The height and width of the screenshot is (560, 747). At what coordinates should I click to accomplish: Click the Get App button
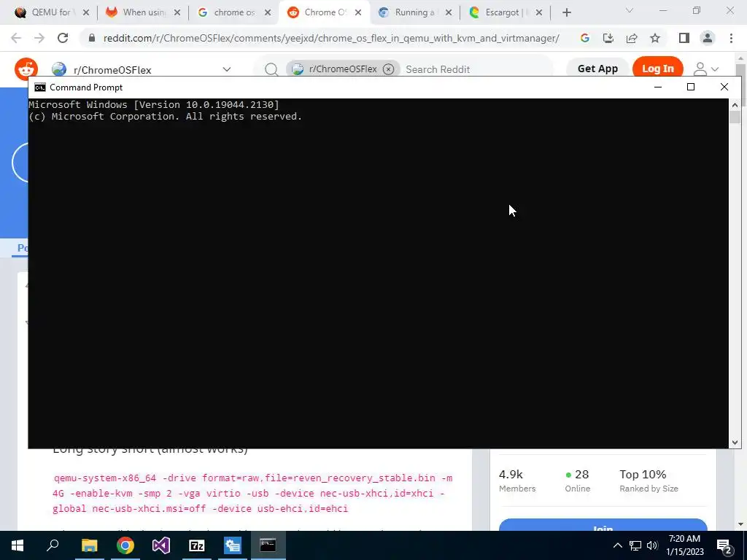597,69
